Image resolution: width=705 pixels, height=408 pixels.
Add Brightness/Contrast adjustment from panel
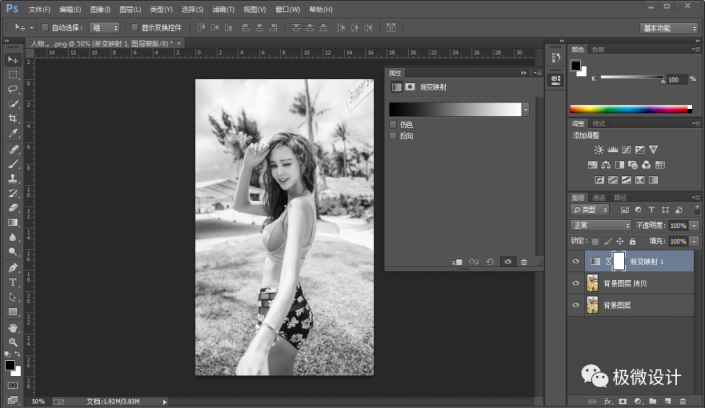pyautogui.click(x=598, y=150)
